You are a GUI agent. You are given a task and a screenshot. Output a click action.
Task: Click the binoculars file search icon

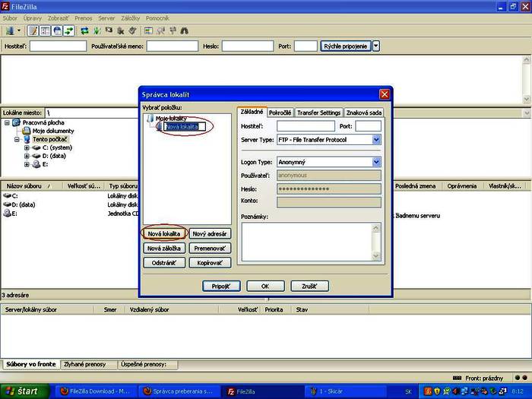[184, 31]
